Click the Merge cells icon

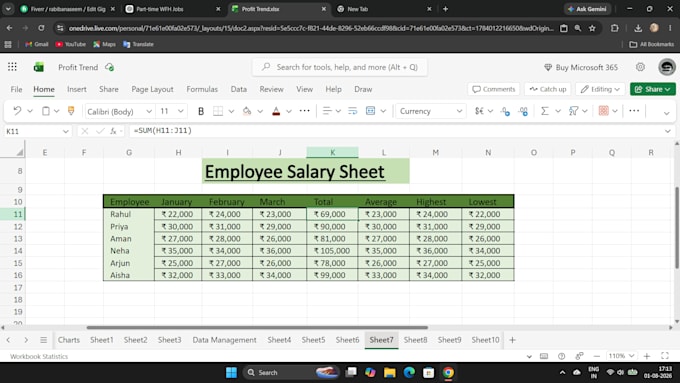370,111
